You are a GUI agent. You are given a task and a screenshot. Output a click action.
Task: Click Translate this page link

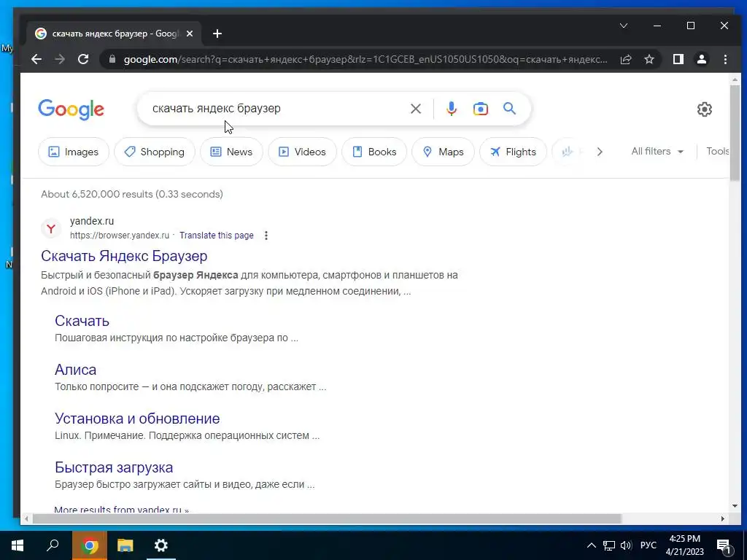coord(216,236)
